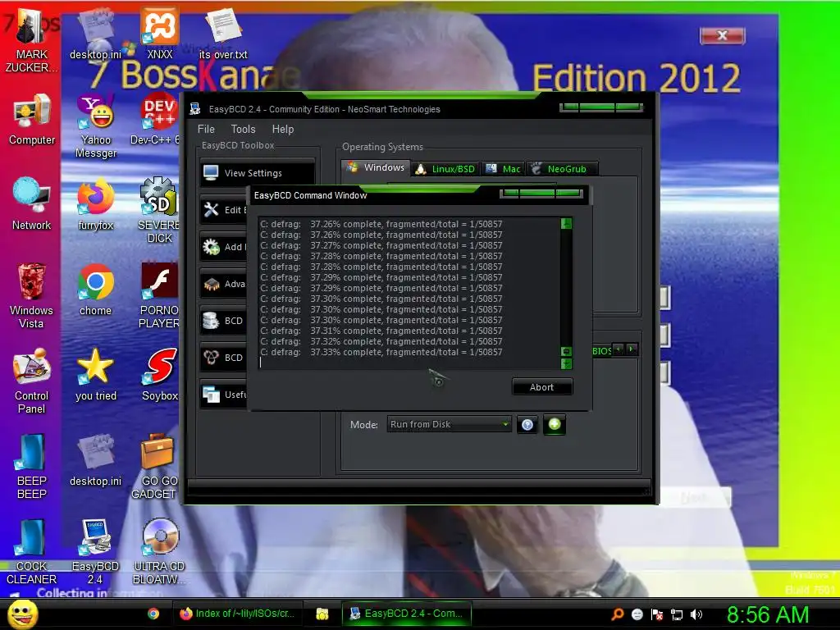
Task: Open the COCK CLEANER desktop icon
Action: (31, 552)
